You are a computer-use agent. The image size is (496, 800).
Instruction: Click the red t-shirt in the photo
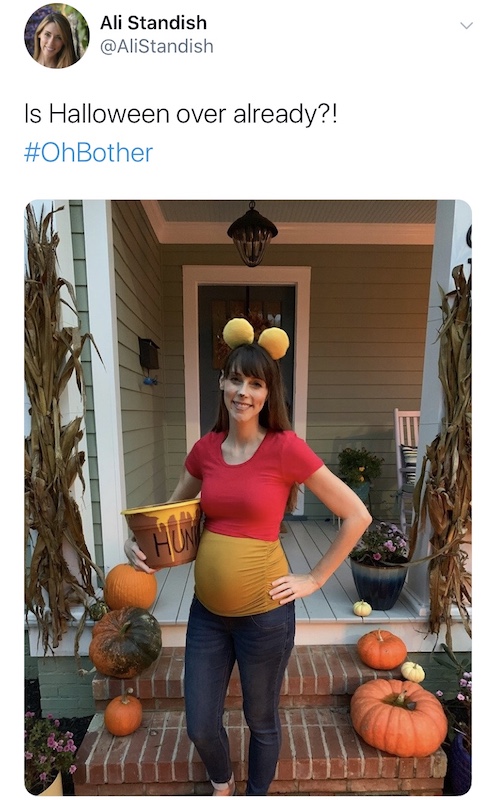pos(252,484)
